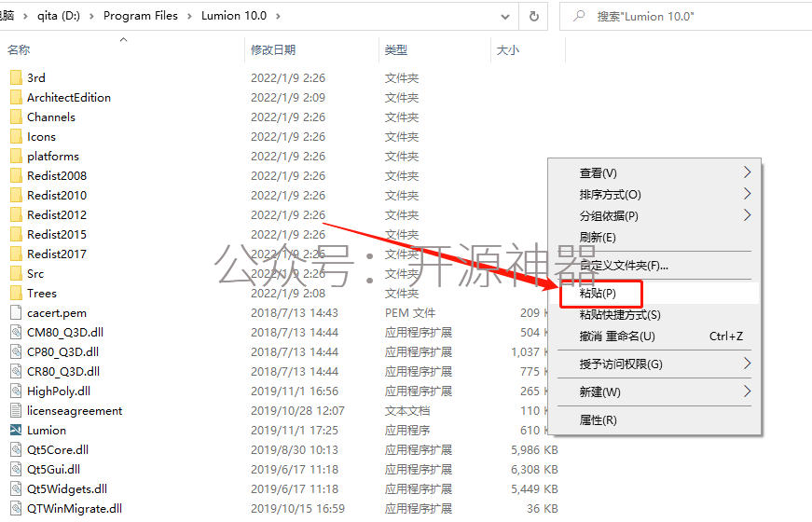Choose 粘贴快捷方式(S) in context menu
Image resolution: width=812 pixels, height=522 pixels.
click(x=654, y=315)
